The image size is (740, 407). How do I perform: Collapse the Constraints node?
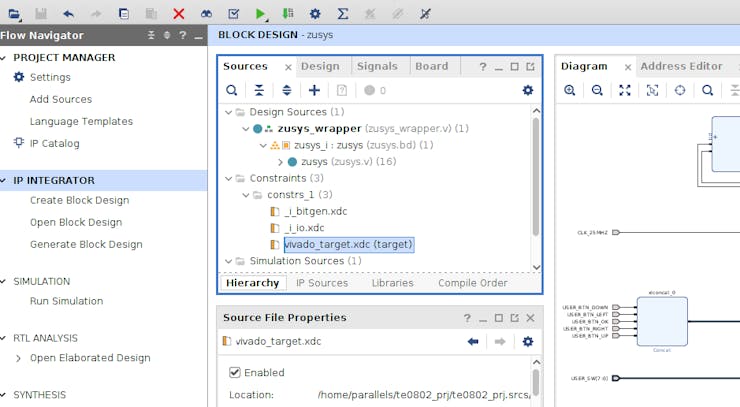pyautogui.click(x=228, y=178)
